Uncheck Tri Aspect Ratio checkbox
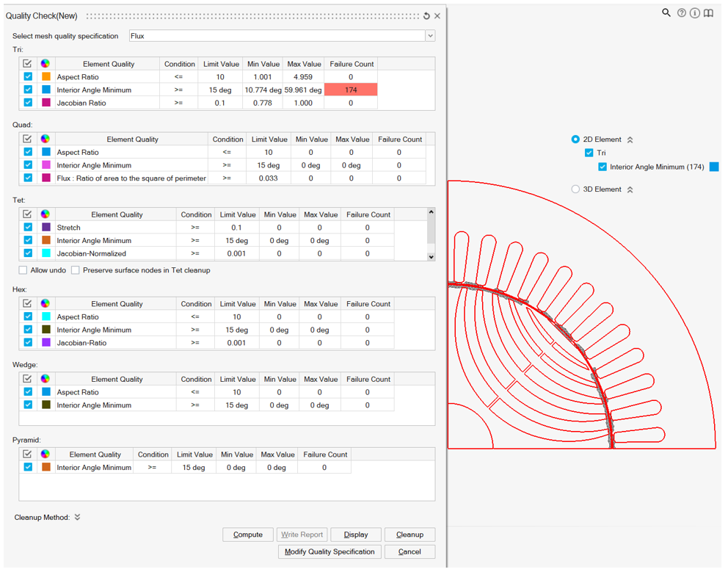The width and height of the screenshot is (728, 572). point(28,77)
